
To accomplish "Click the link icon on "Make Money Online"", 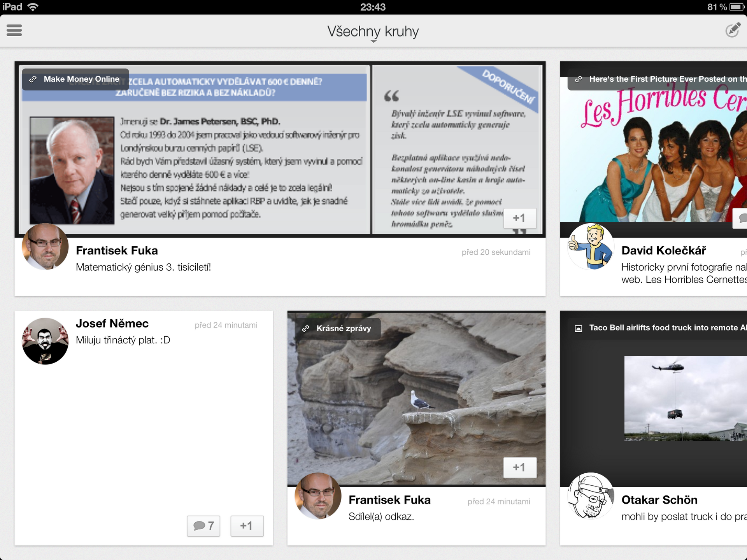I will coord(33,79).
